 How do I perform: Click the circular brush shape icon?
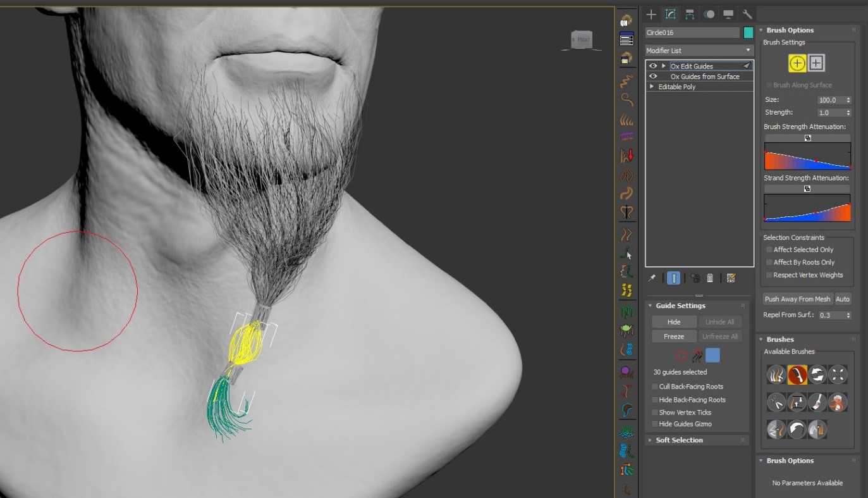pos(797,63)
